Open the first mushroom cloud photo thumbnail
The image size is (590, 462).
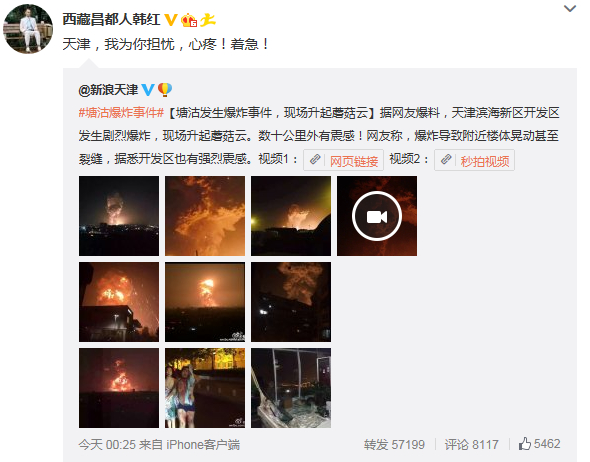[x=119, y=216]
